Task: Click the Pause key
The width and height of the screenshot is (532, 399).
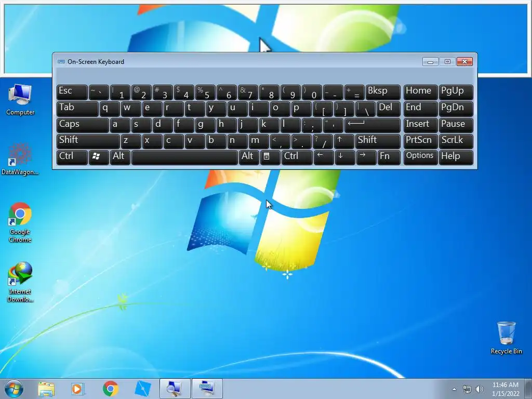Action: pos(456,125)
